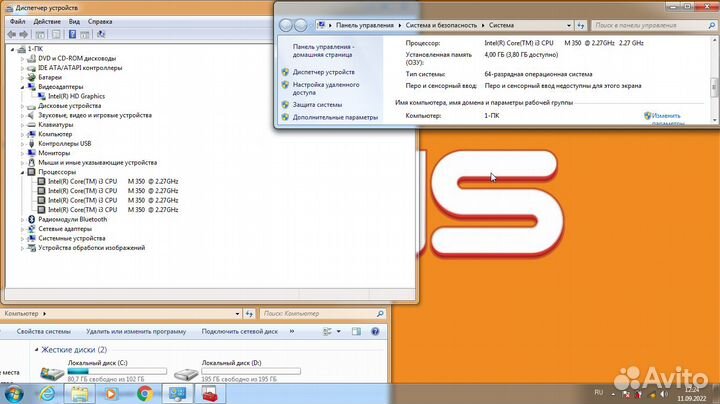Click forward button in System window
720x404 pixels.
tap(300, 25)
